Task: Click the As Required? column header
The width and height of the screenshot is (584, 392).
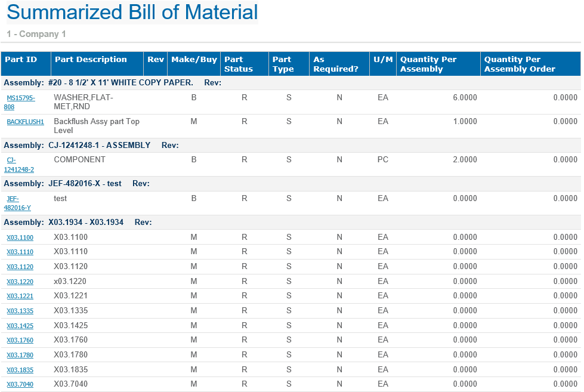Action: 335,64
